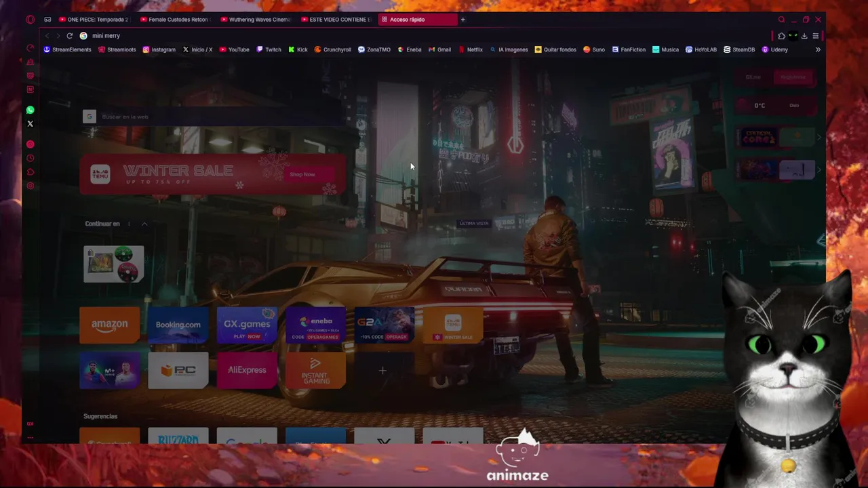Switch to Female Custodes Retcon tab
The width and height of the screenshot is (868, 488).
[175, 20]
